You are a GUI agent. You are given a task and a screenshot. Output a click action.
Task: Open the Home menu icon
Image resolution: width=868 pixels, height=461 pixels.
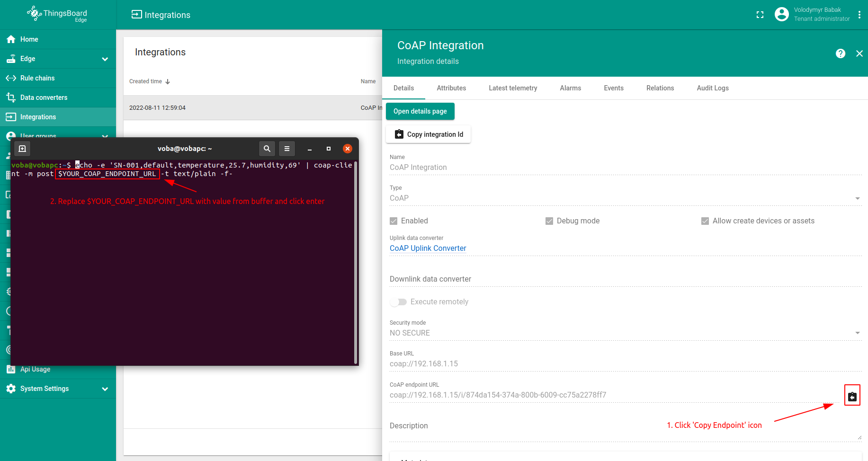11,39
